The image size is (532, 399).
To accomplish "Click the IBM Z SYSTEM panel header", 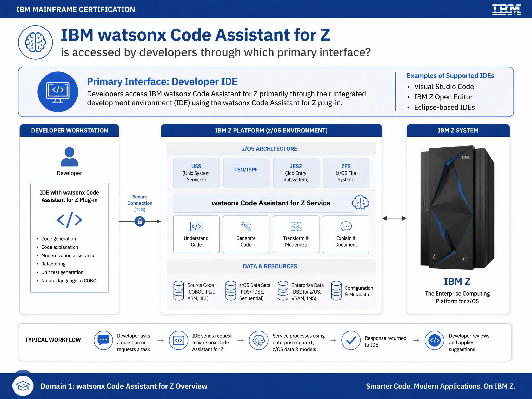I will [x=458, y=130].
